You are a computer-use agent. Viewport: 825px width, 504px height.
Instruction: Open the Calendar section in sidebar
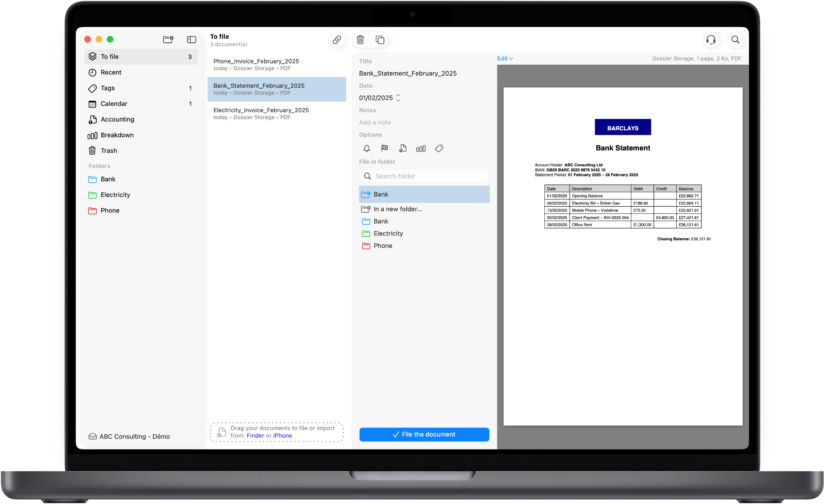(114, 104)
